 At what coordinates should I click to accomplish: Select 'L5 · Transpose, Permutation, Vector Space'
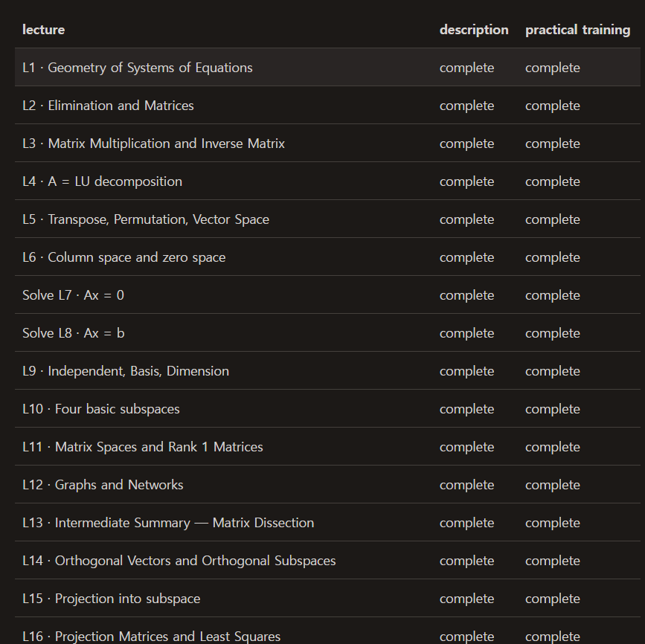point(146,219)
